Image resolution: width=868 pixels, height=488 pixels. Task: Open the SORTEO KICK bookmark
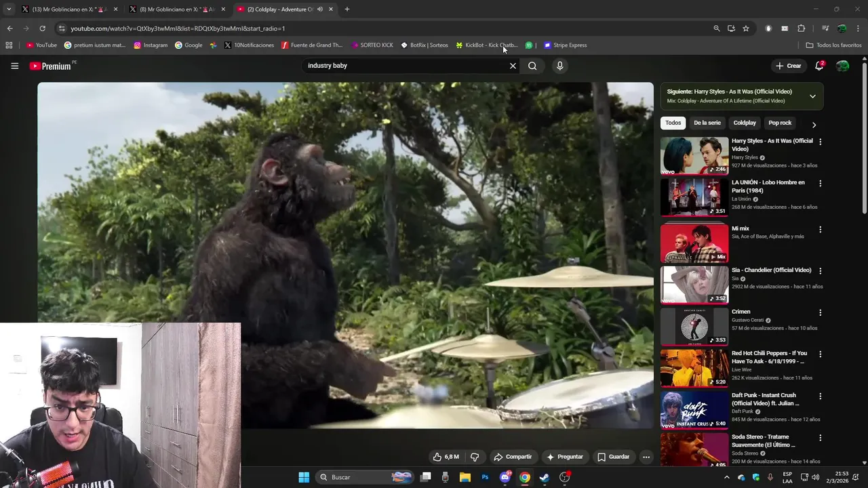click(372, 45)
